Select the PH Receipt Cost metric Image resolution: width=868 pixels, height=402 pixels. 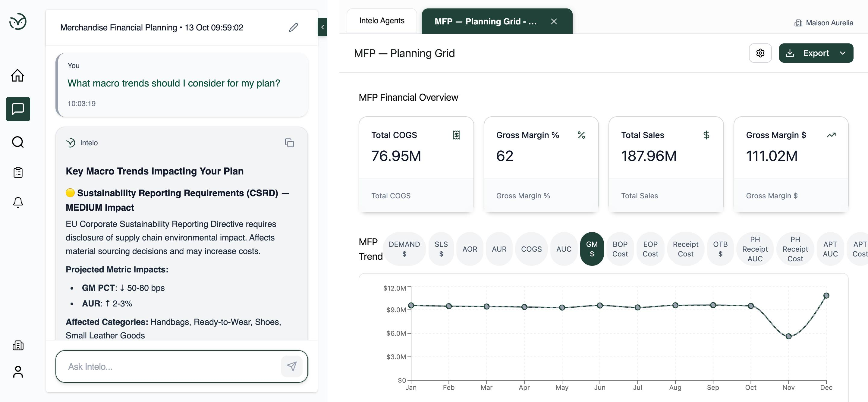pos(795,249)
